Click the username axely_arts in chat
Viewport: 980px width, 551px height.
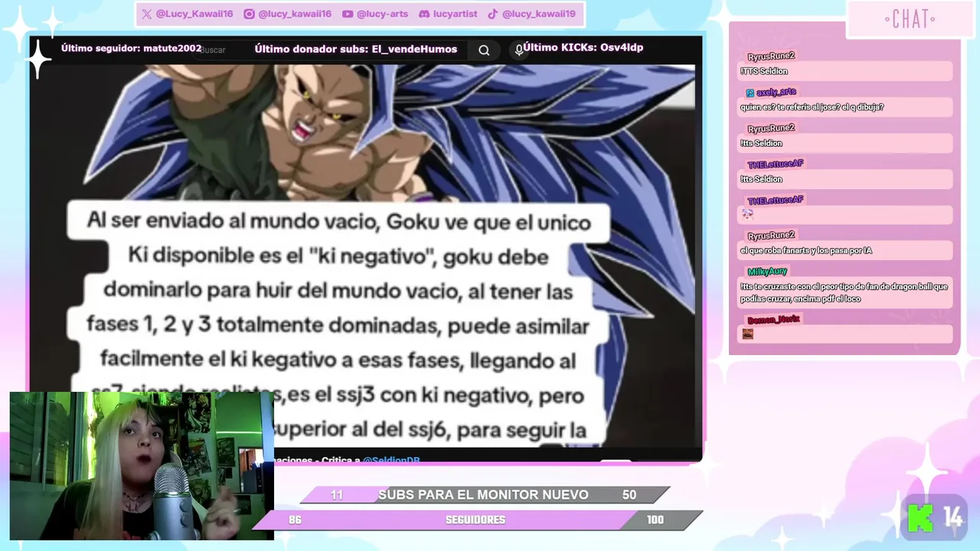pos(776,93)
